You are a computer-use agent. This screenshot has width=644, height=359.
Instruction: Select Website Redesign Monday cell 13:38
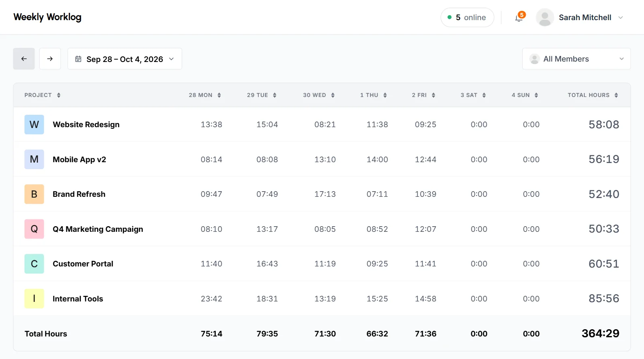tap(211, 125)
